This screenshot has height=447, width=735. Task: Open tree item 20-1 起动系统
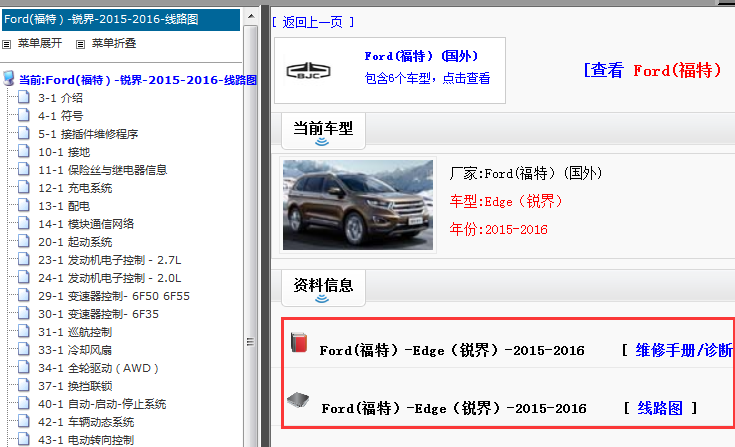point(75,242)
